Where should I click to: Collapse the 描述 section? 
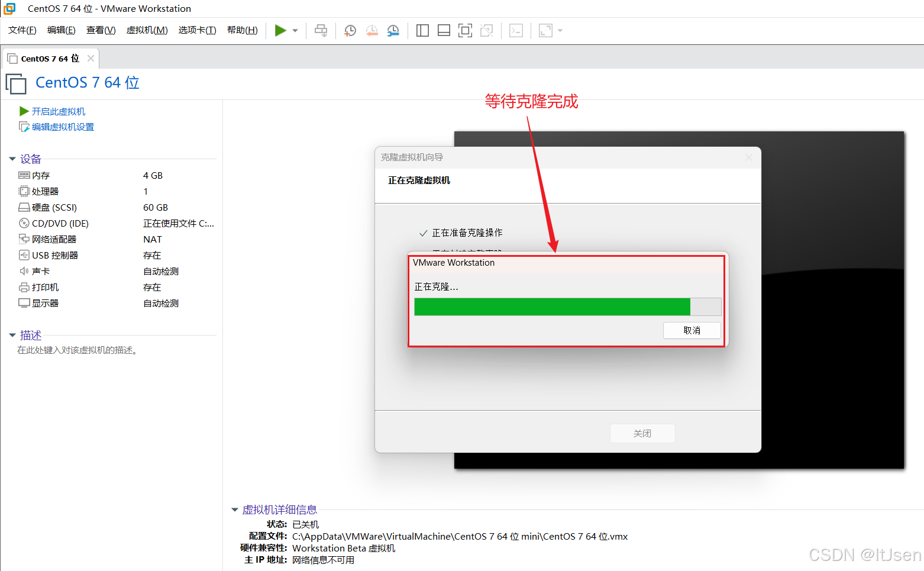12,335
